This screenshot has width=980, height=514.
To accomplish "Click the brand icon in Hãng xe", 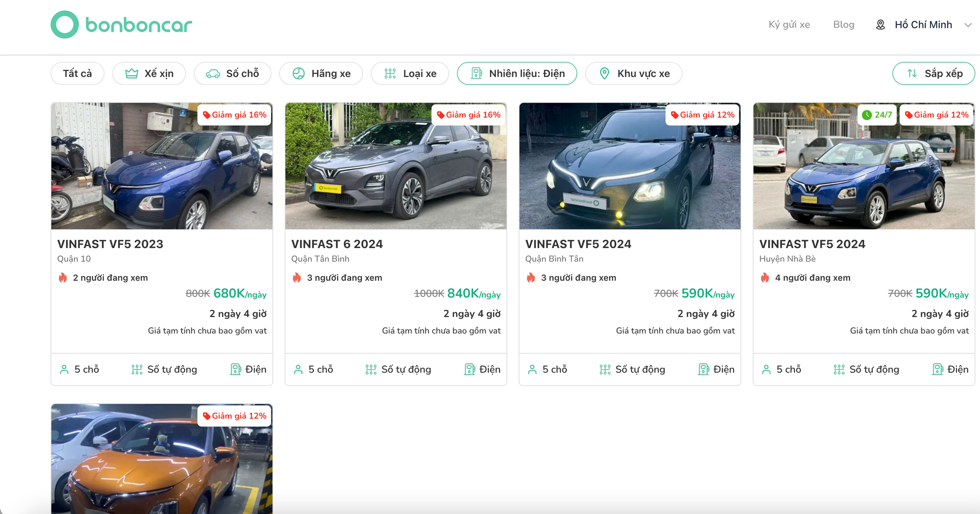I will pos(298,74).
